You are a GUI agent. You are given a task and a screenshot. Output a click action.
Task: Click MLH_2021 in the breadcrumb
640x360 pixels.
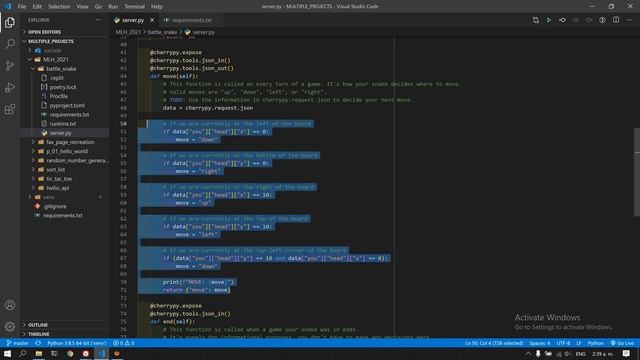(128, 32)
